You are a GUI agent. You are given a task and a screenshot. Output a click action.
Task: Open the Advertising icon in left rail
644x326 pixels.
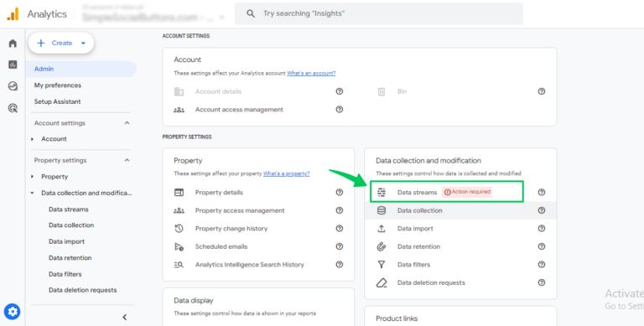(x=13, y=108)
